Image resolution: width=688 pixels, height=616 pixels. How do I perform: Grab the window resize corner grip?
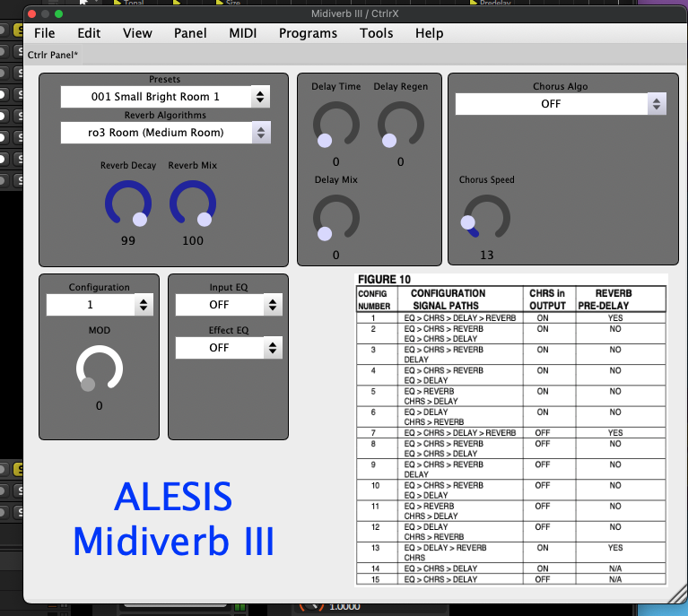click(x=678, y=594)
